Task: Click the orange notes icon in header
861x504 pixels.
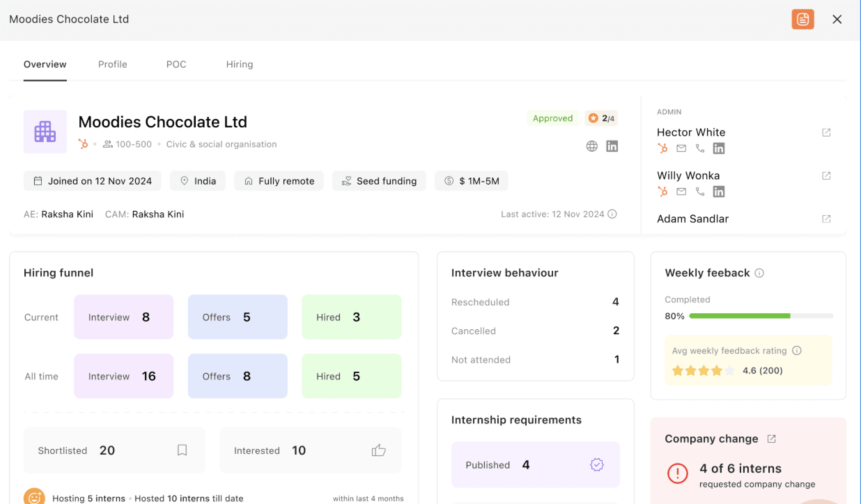Action: pos(803,19)
